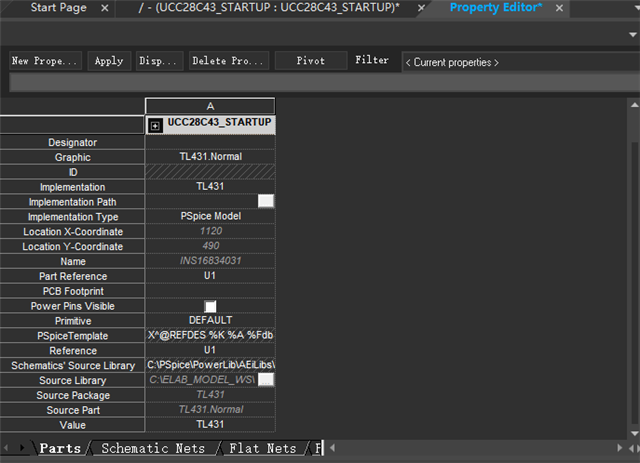
Task: Click the PSpiceTemplate value cell
Action: pos(210,335)
